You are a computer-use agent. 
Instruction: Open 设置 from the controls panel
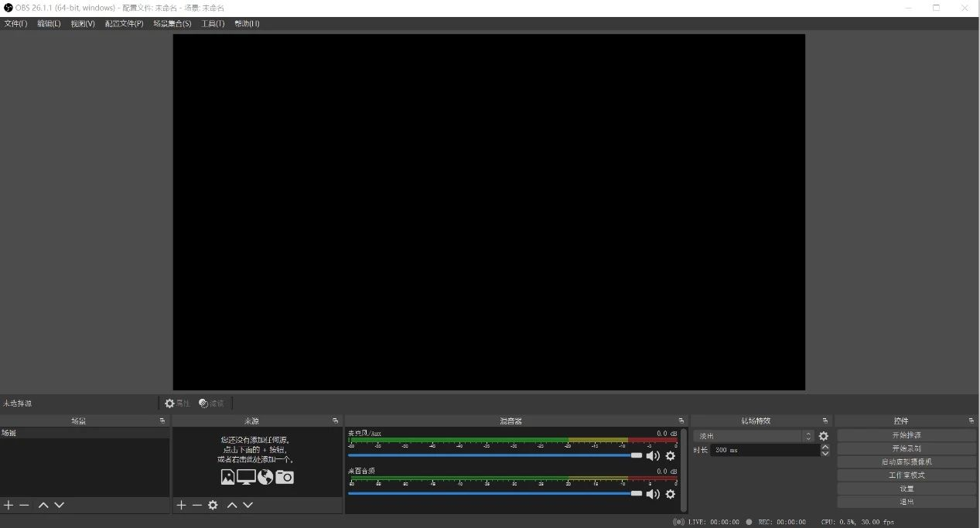[x=907, y=489]
